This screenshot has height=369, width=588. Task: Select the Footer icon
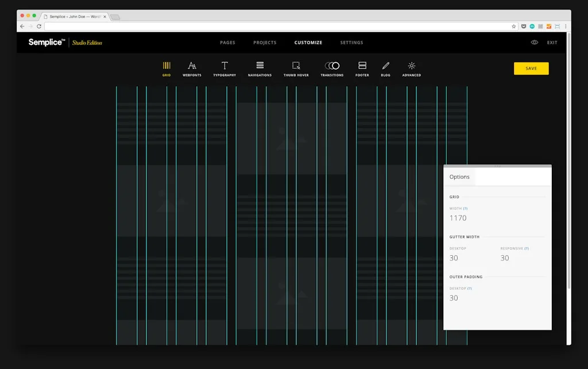[362, 65]
